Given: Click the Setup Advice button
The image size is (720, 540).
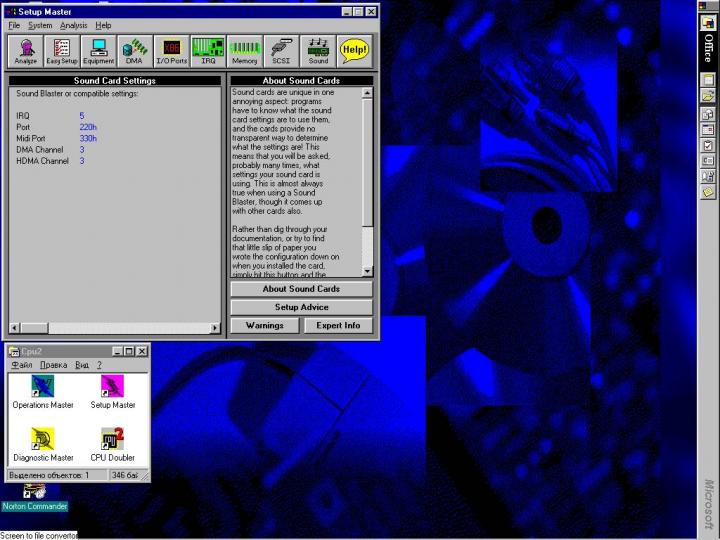Looking at the screenshot, I should pos(301,307).
